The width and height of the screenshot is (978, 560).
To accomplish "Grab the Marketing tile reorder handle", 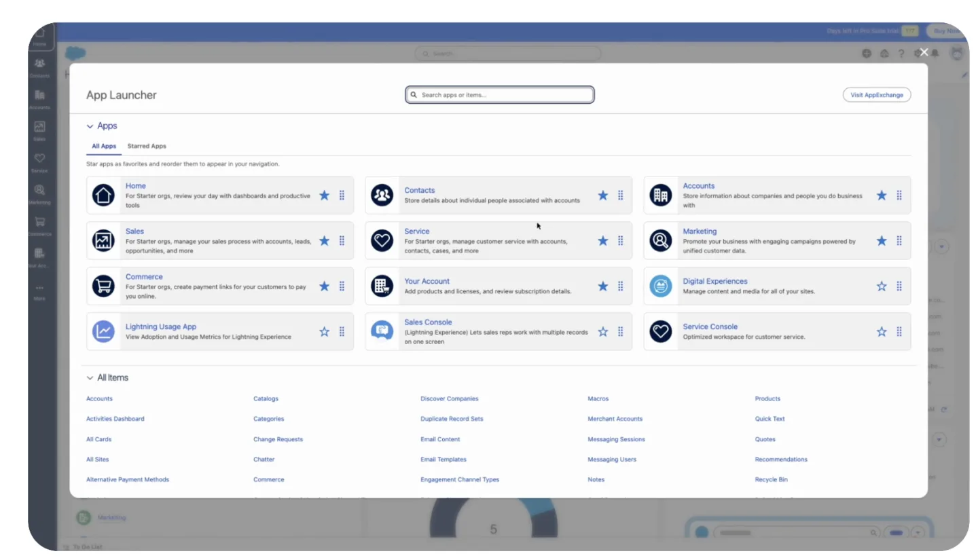I will pos(899,240).
